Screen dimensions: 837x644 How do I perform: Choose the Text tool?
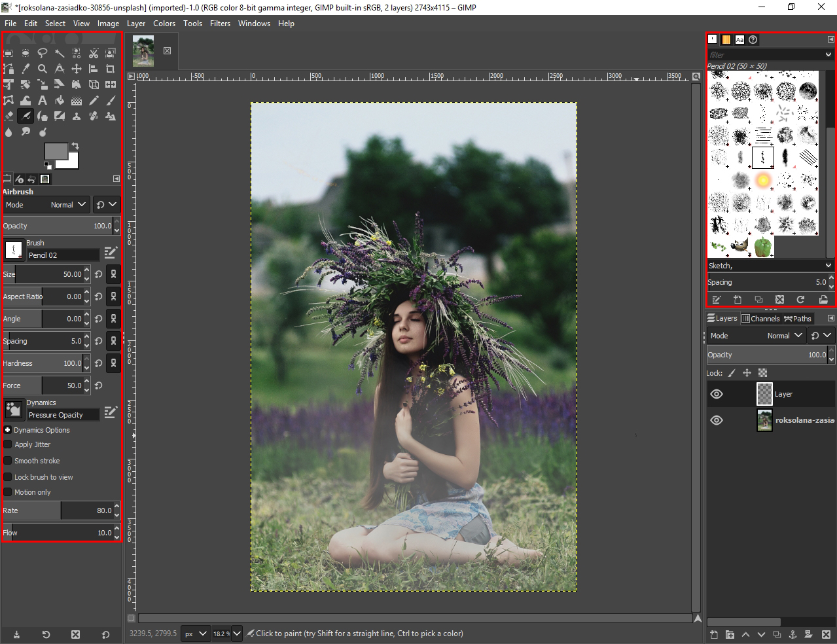pyautogui.click(x=43, y=100)
